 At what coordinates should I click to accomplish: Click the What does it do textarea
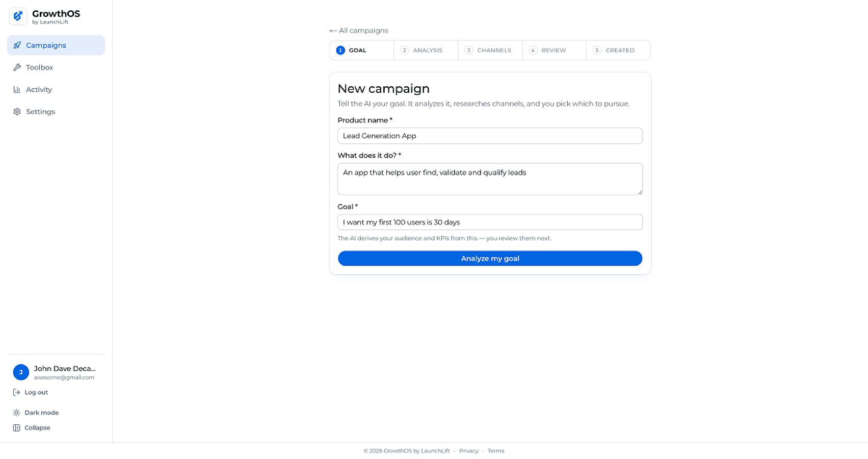tap(490, 179)
